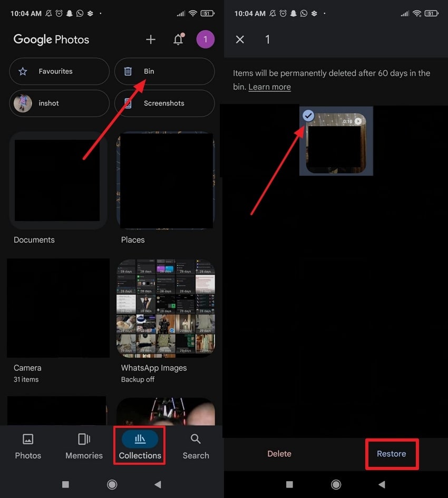This screenshot has width=448, height=498.
Task: Open the inshot album chip
Action: click(x=60, y=103)
